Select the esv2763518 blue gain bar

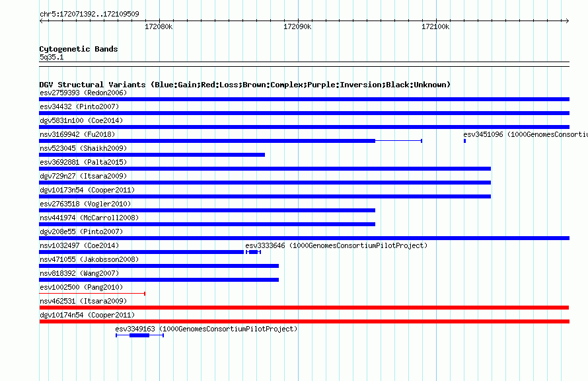(x=207, y=210)
